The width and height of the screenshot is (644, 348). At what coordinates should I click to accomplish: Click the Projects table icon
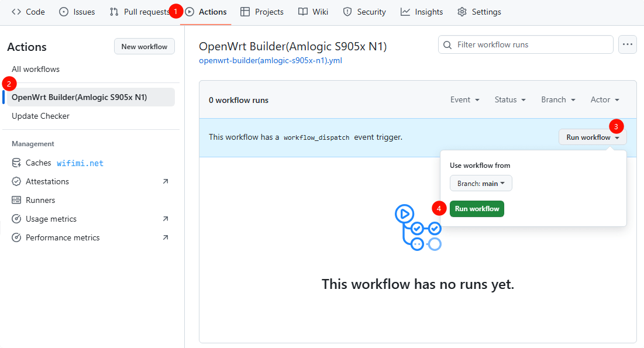click(x=245, y=12)
